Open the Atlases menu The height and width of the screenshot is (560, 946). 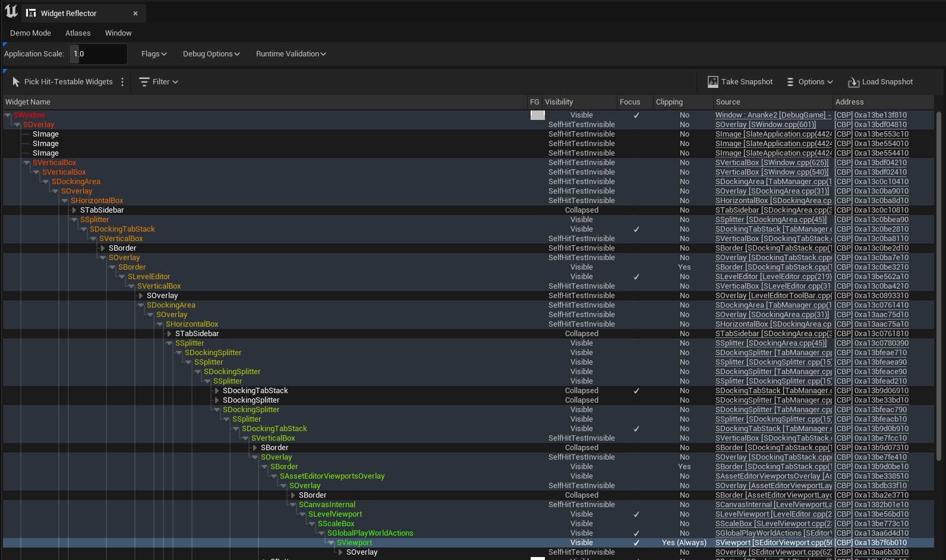(78, 33)
